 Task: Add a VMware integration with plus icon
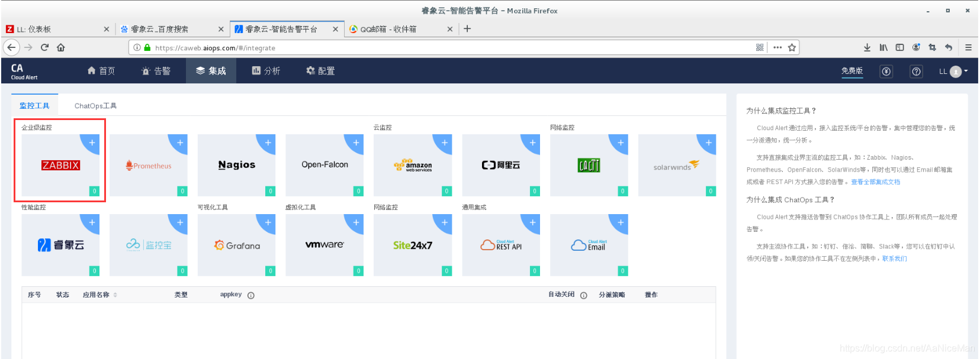(x=356, y=222)
